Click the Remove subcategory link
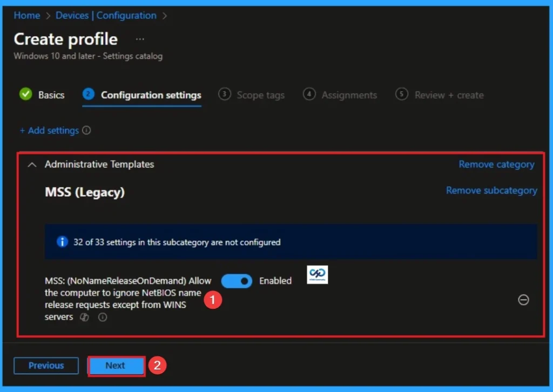Viewport: 553px width, 392px height. click(x=491, y=190)
